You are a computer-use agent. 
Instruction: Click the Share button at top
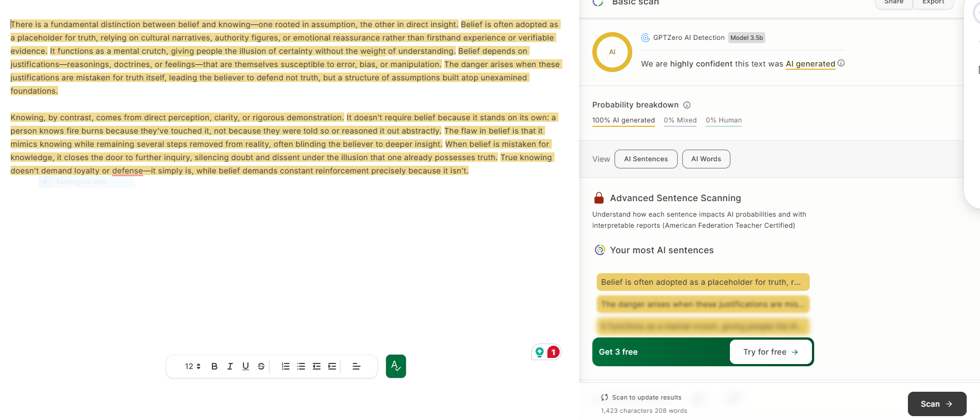[893, 3]
